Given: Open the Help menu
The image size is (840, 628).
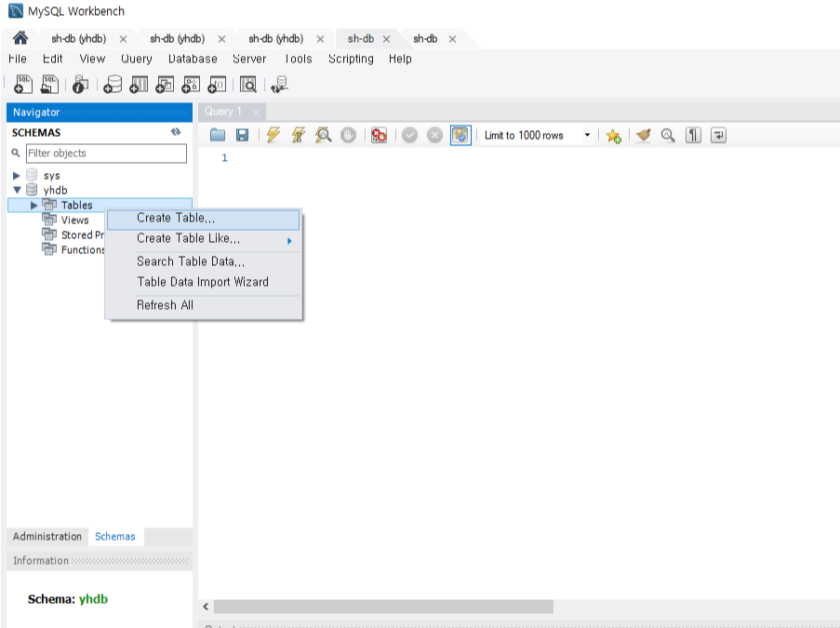Looking at the screenshot, I should pos(400,59).
